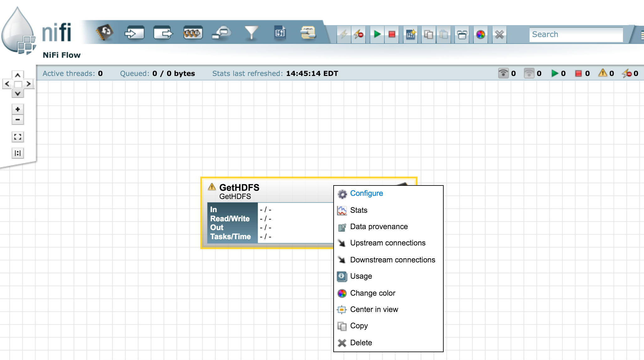
Task: Select the Funnel toolbar icon
Action: (251, 33)
